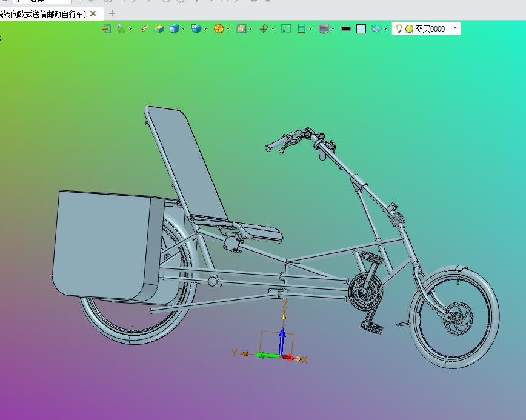Click the flask-over-plane toolbar icon
The image size is (526, 420).
pos(121,28)
